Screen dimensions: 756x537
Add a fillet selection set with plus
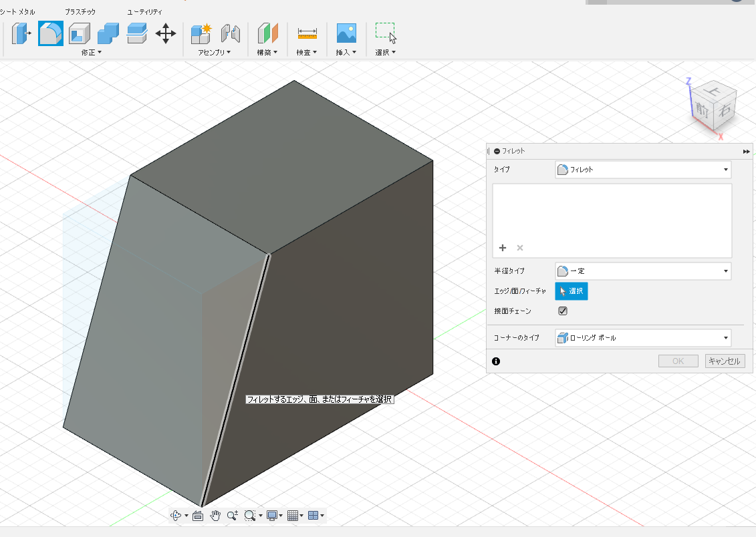coord(503,248)
